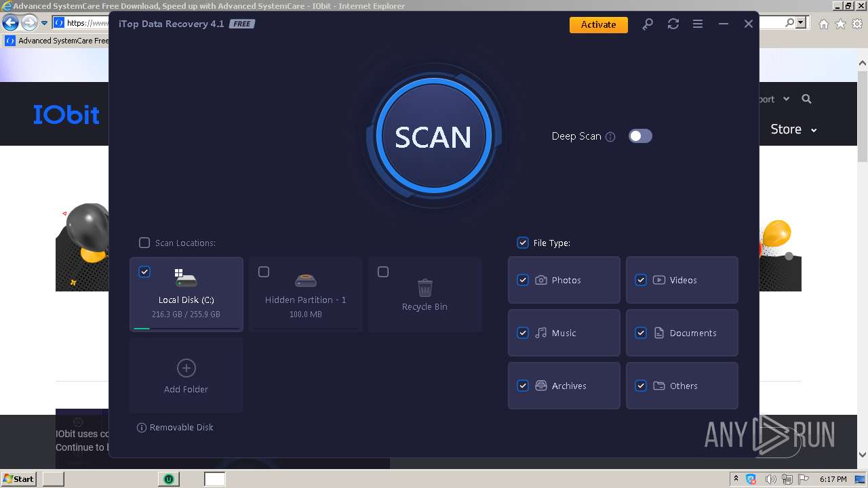Click the Others folder icon
The width and height of the screenshot is (868, 488).
tap(659, 386)
